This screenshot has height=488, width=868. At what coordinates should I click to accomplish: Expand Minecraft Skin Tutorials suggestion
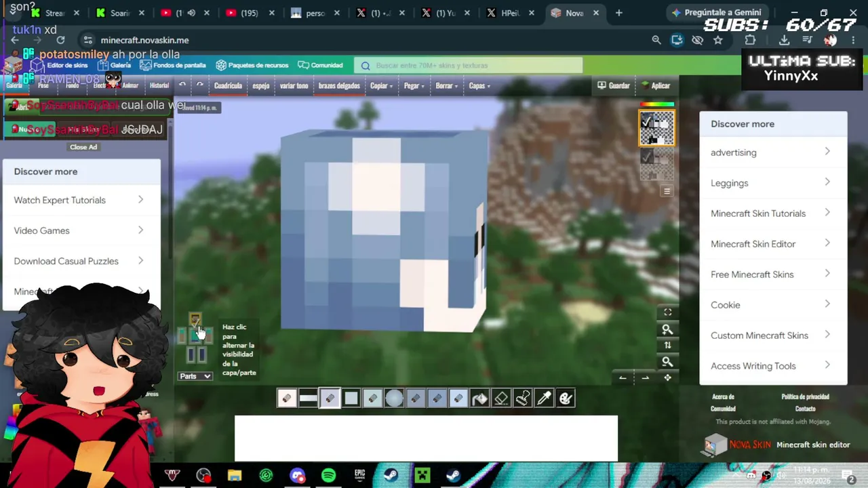click(x=773, y=213)
